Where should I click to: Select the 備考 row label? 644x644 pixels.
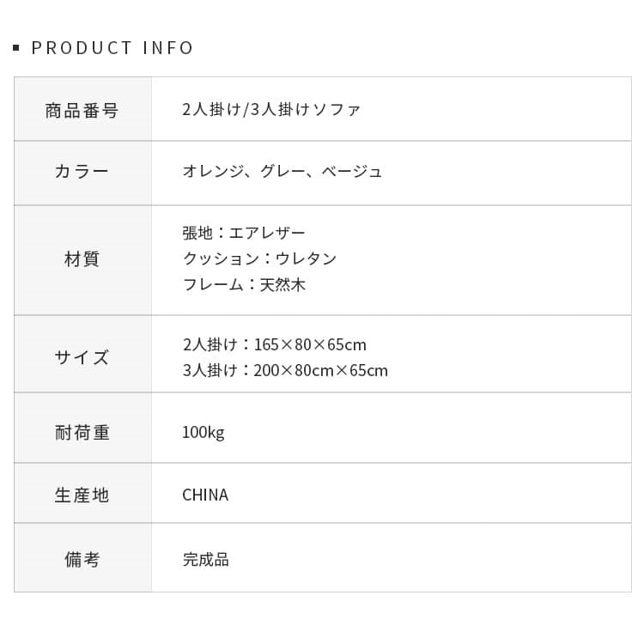82,560
